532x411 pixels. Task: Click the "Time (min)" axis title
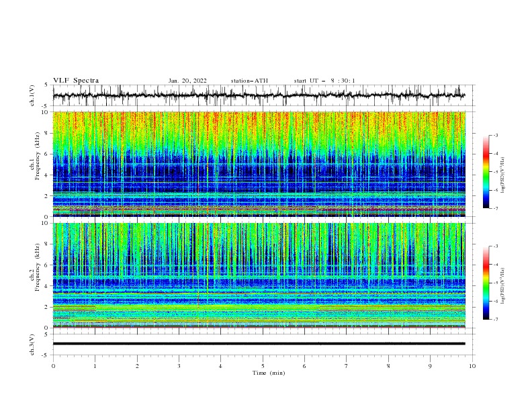tap(269, 373)
